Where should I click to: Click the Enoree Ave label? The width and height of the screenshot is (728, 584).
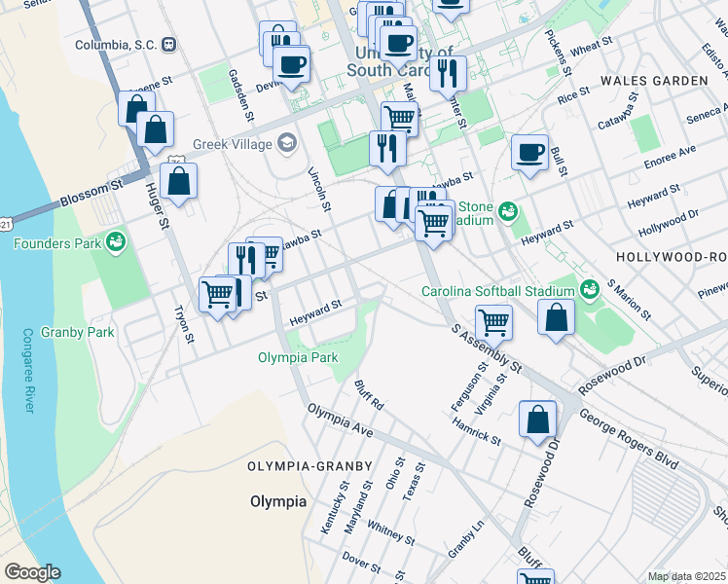click(670, 157)
